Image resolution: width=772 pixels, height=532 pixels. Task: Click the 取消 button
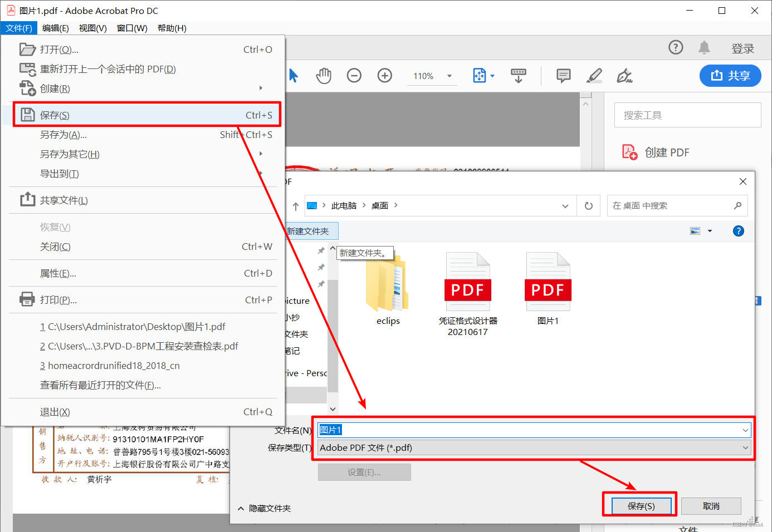pyautogui.click(x=711, y=506)
